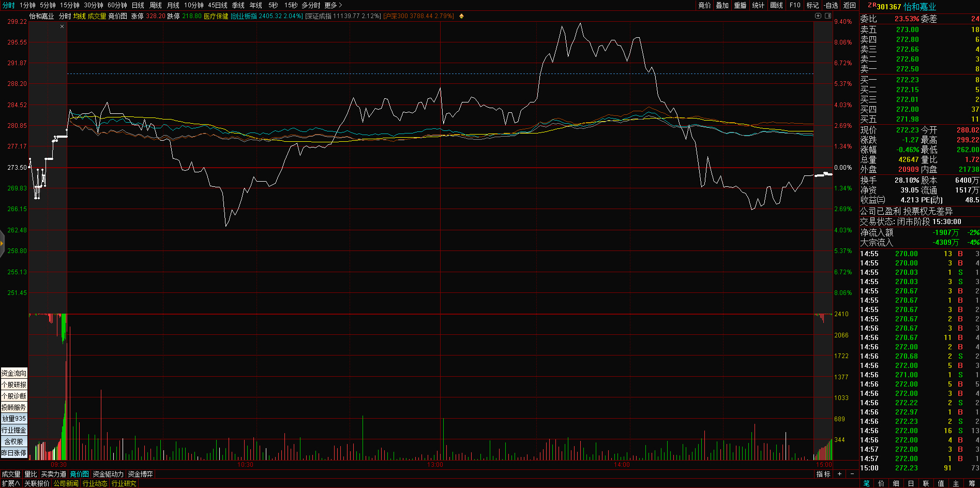Click the 返回 back button
This screenshot has height=488, width=980.
[x=849, y=5]
